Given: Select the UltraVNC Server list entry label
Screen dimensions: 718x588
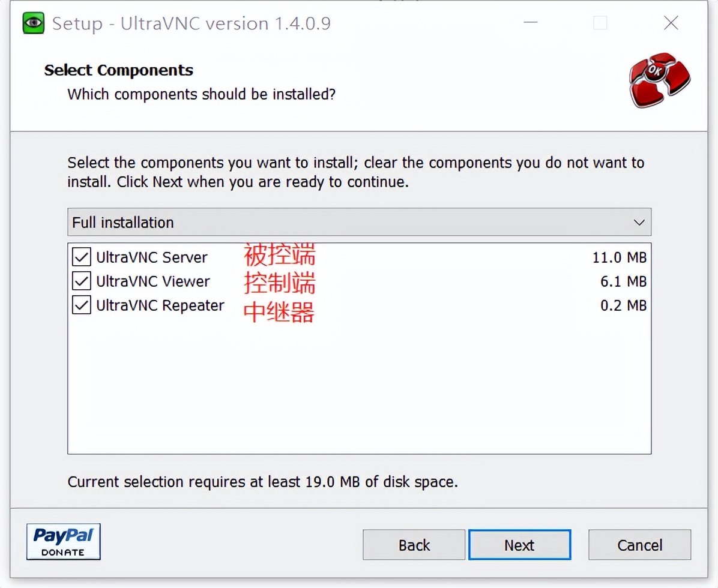Looking at the screenshot, I should (151, 257).
